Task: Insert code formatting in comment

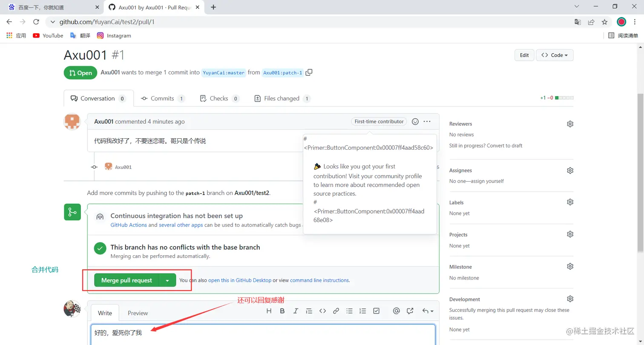Action: [x=322, y=311]
